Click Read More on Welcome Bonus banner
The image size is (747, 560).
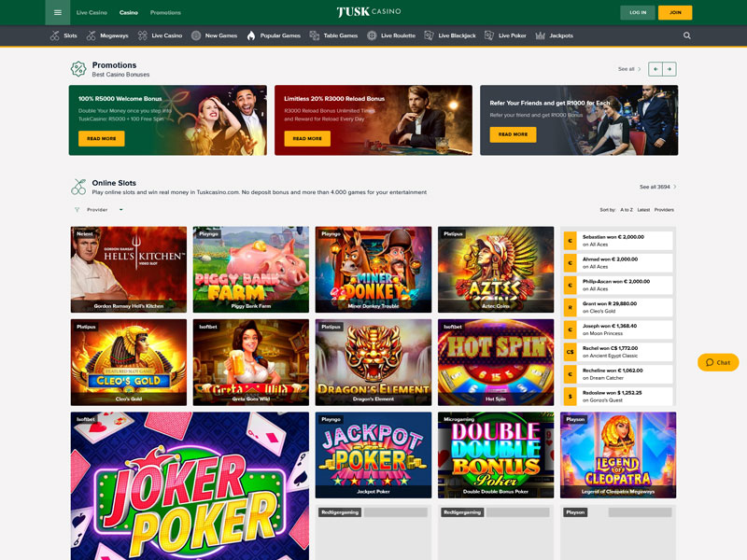click(x=102, y=138)
